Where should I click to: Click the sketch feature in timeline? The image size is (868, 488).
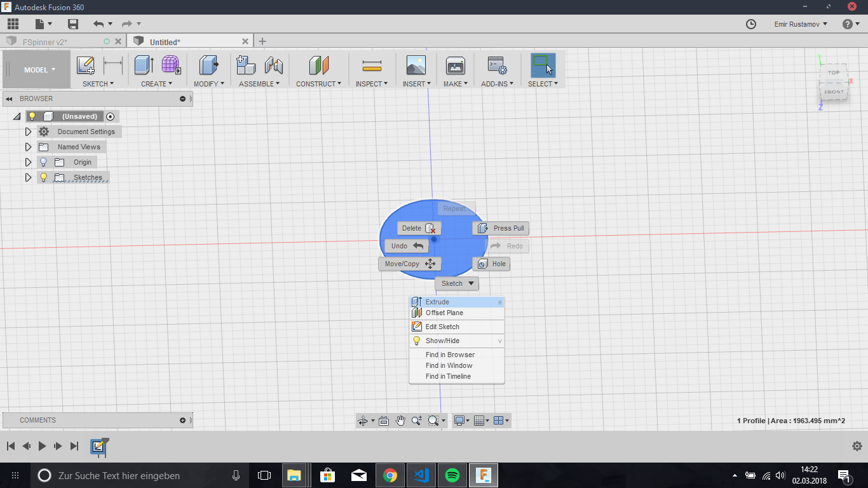pos(98,446)
